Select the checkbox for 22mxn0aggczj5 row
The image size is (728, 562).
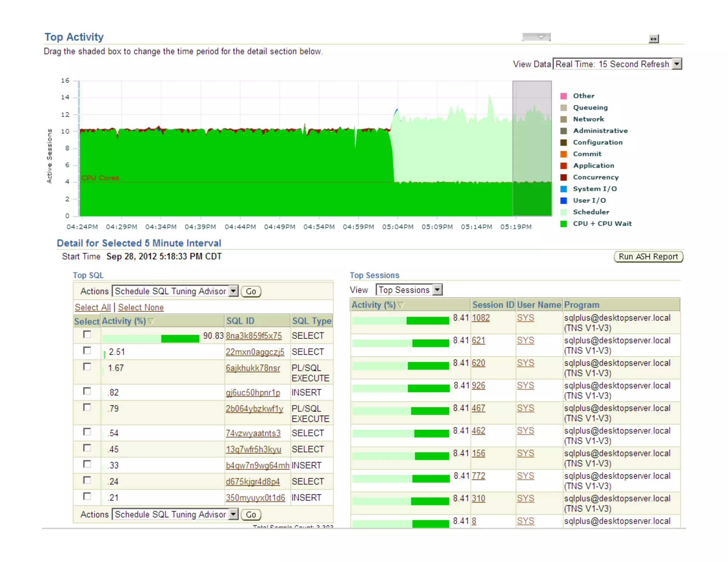pyautogui.click(x=87, y=351)
